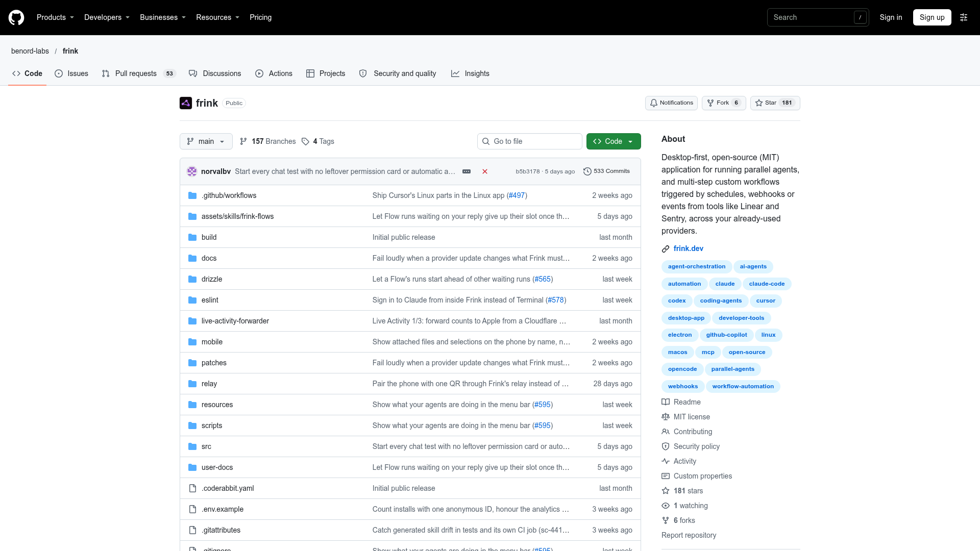Open commit history clock icon
Screen dimensions: 980x551
click(x=587, y=171)
